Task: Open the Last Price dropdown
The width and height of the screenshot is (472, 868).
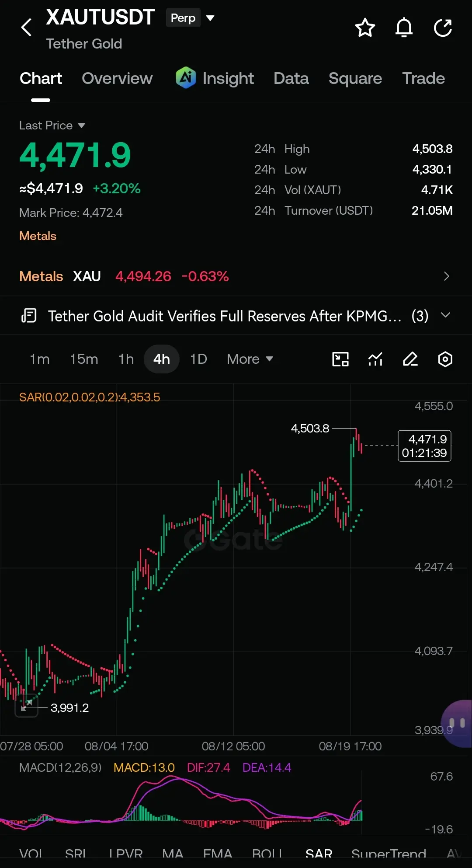Action: coord(52,125)
